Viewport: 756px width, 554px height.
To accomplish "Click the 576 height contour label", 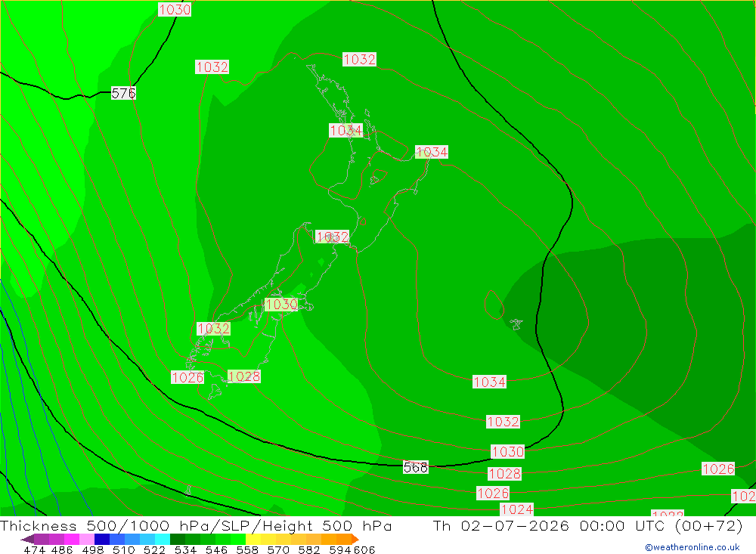I will 123,93.
